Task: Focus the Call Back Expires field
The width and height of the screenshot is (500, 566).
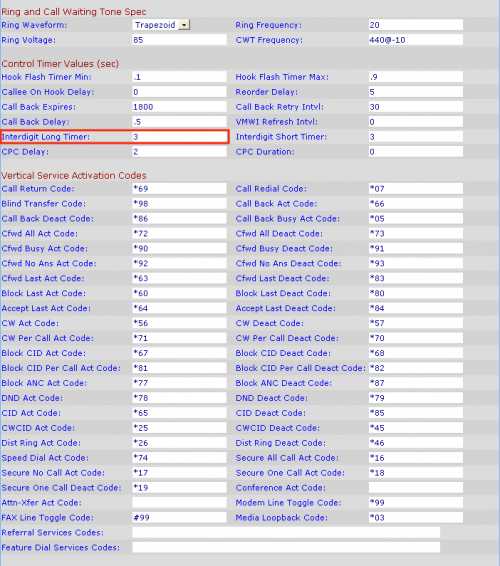Action: 179,107
